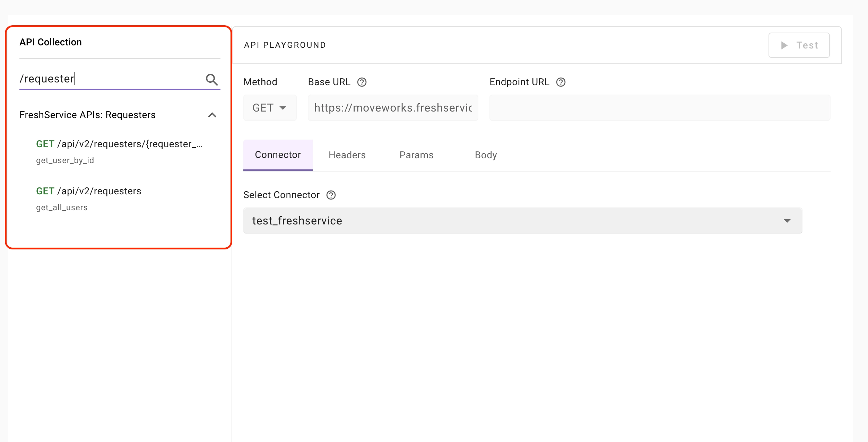Click the GET /api/v2/requesters path text
This screenshot has height=442, width=868.
pyautogui.click(x=99, y=191)
